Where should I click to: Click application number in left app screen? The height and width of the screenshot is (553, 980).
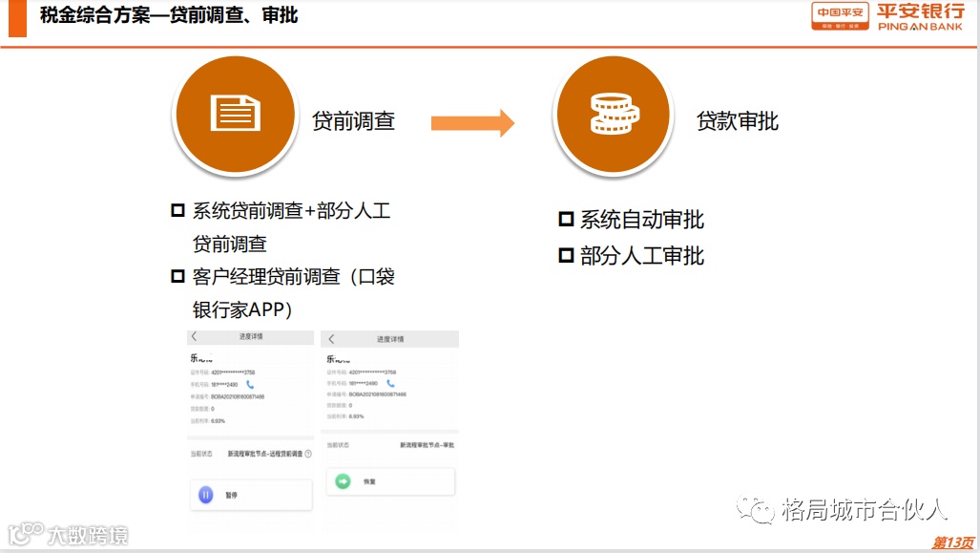point(238,396)
